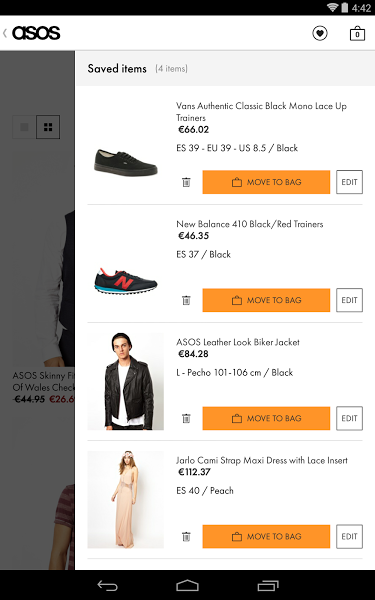Open the shopping bag icon
Image resolution: width=375 pixels, height=600 pixels.
pos(357,33)
